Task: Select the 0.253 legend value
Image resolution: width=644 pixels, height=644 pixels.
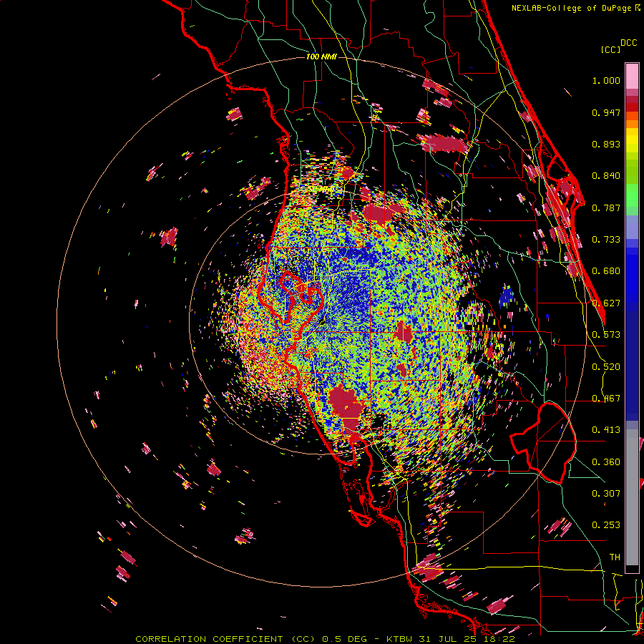Action: tap(606, 525)
